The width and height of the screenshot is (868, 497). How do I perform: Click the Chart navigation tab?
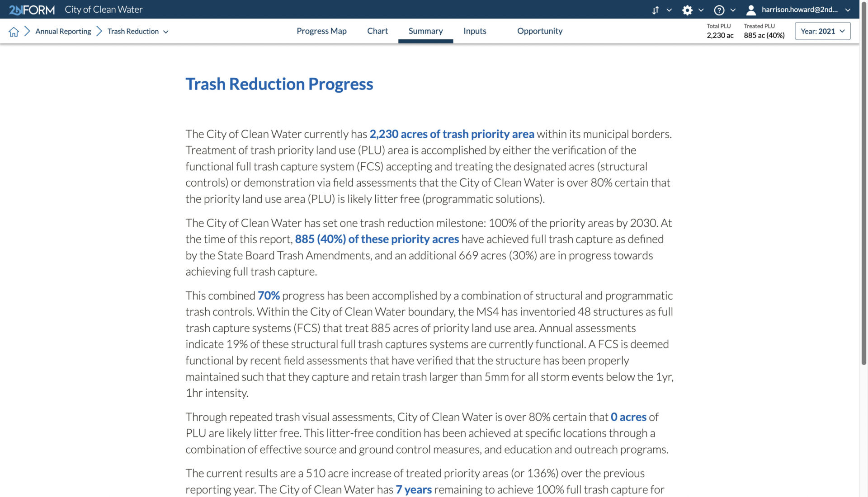(377, 30)
